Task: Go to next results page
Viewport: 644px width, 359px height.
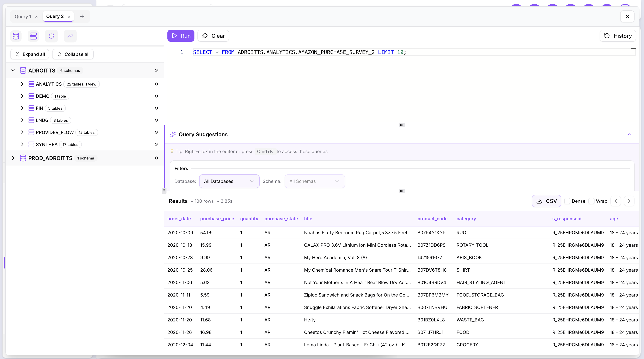Action: pos(629,201)
